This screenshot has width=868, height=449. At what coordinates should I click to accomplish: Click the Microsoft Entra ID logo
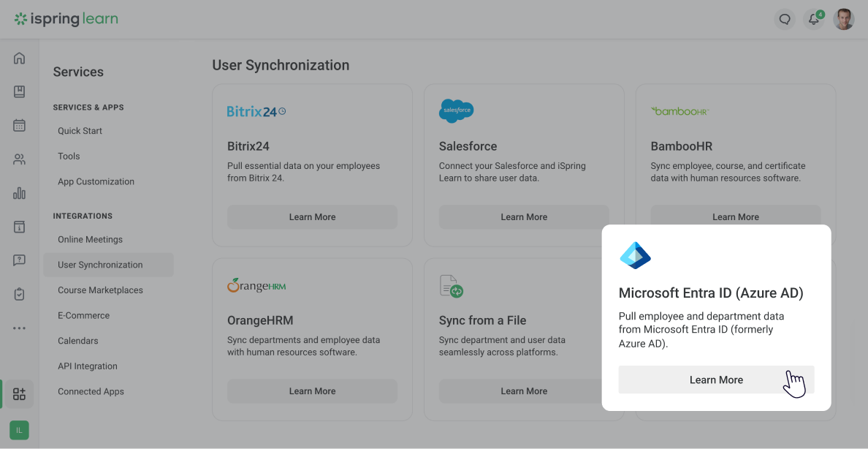click(635, 256)
